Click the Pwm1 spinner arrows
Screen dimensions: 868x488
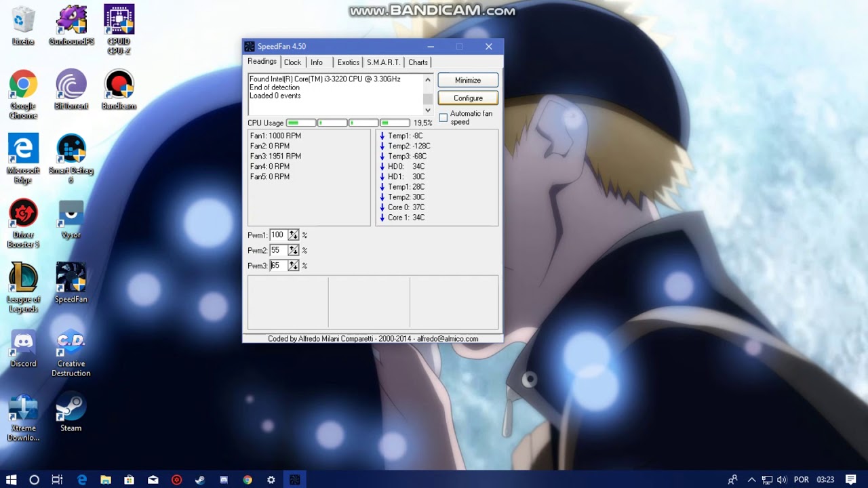293,235
